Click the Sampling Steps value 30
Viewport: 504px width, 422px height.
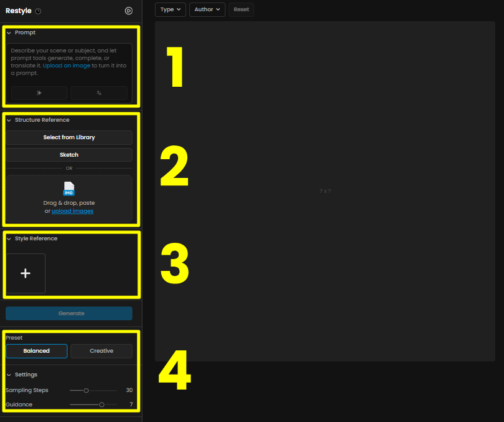(x=129, y=390)
